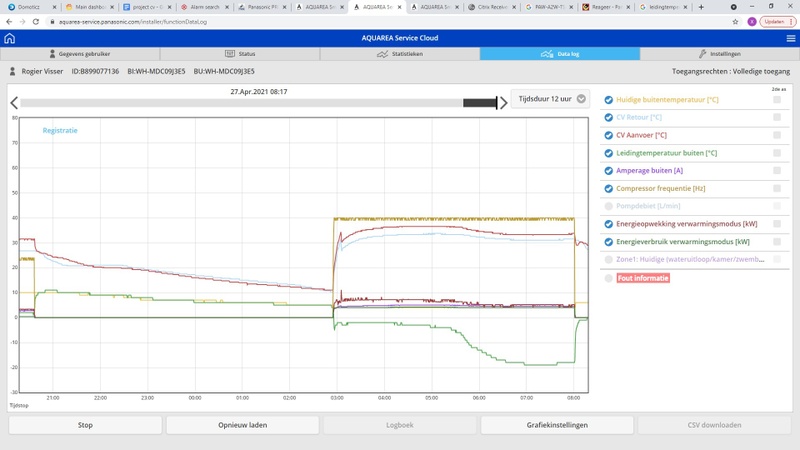Close the Alarm search browser tab
Viewport: 800px width, 450px height.
click(x=227, y=7)
